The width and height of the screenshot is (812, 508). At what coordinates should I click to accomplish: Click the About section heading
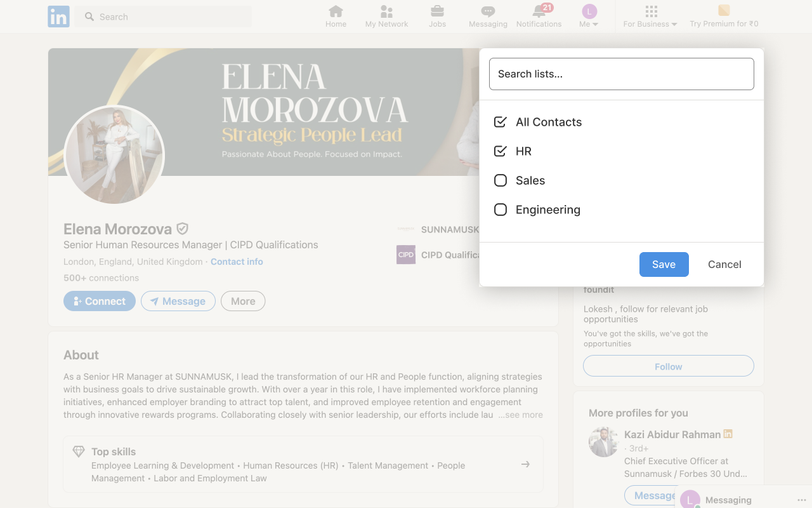[x=81, y=355]
